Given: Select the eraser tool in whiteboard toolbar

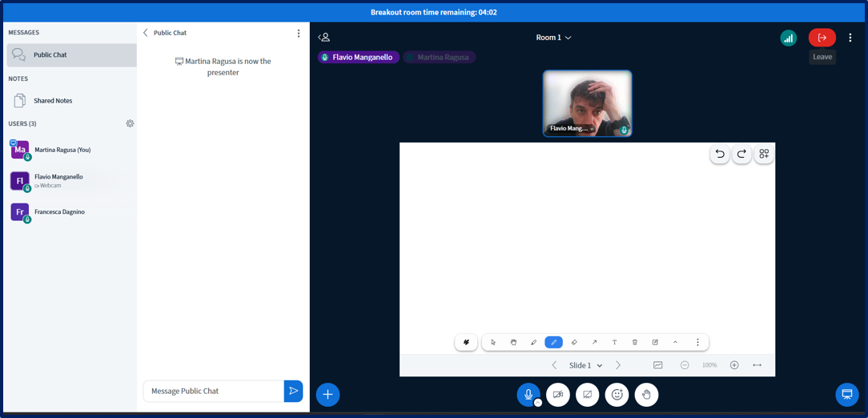Looking at the screenshot, I should point(574,342).
